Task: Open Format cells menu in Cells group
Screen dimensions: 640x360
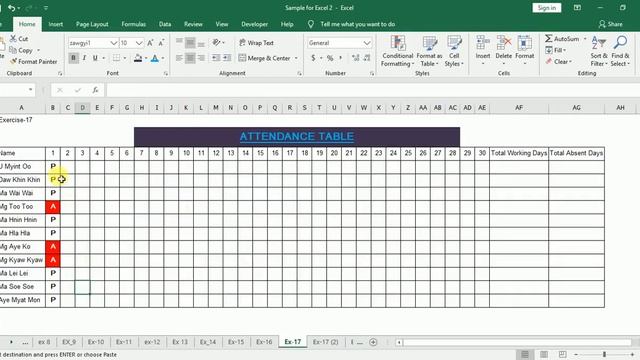Action: coord(524,51)
